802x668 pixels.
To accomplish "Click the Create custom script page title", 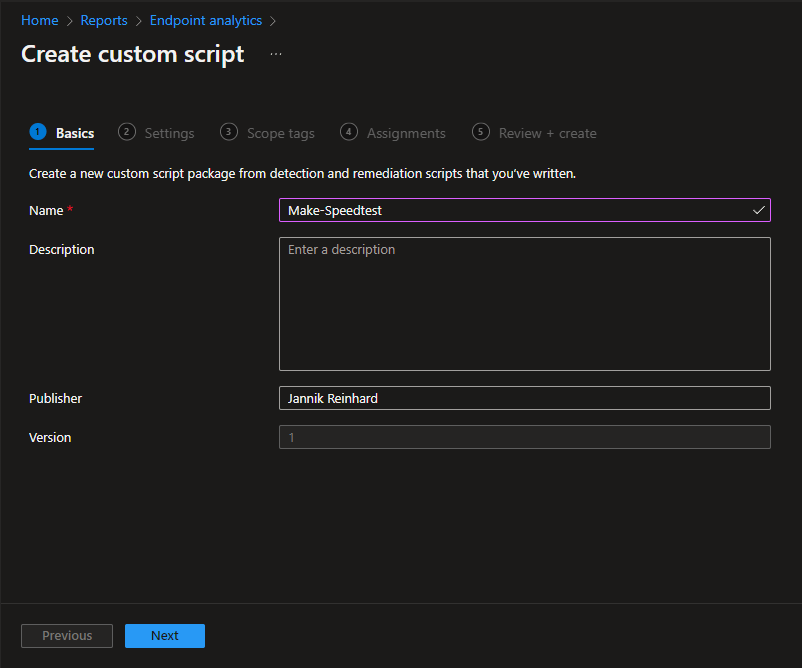I will coord(133,54).
